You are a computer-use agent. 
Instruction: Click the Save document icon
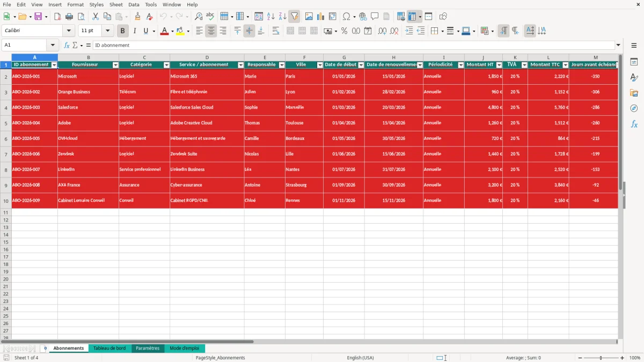coord(38,17)
